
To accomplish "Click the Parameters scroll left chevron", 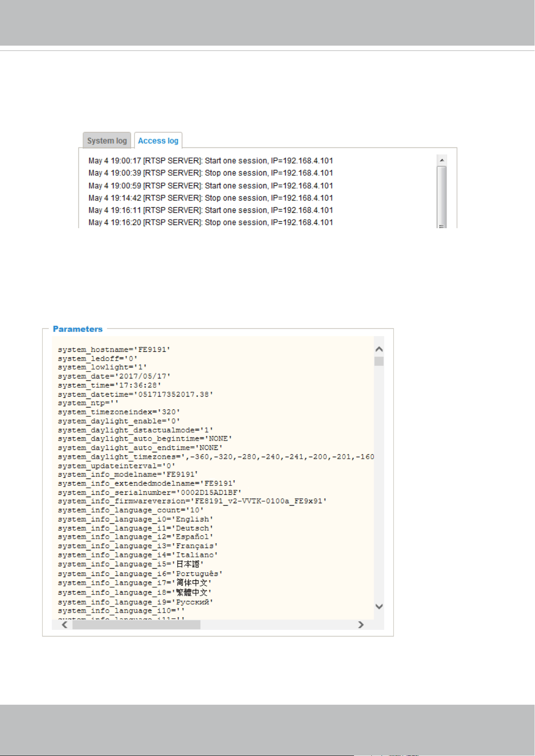I will click(65, 625).
